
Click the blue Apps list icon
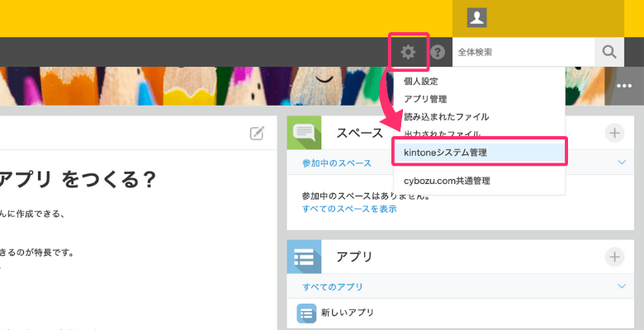304,257
